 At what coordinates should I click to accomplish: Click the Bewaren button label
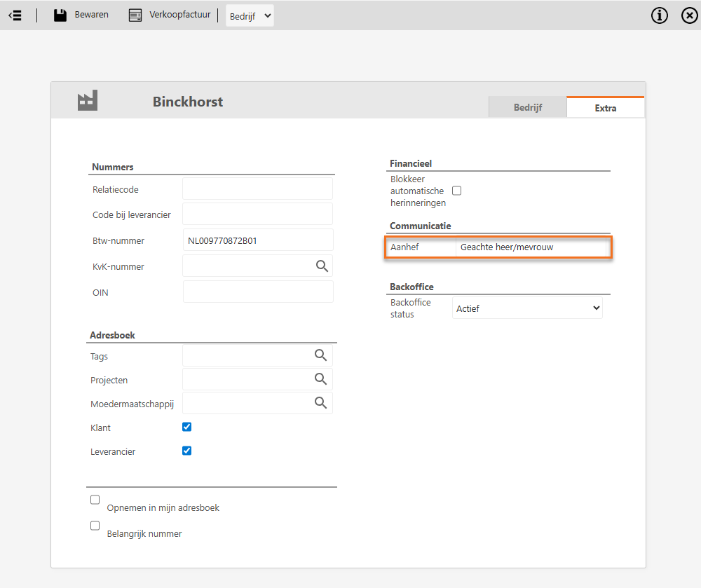tap(92, 15)
